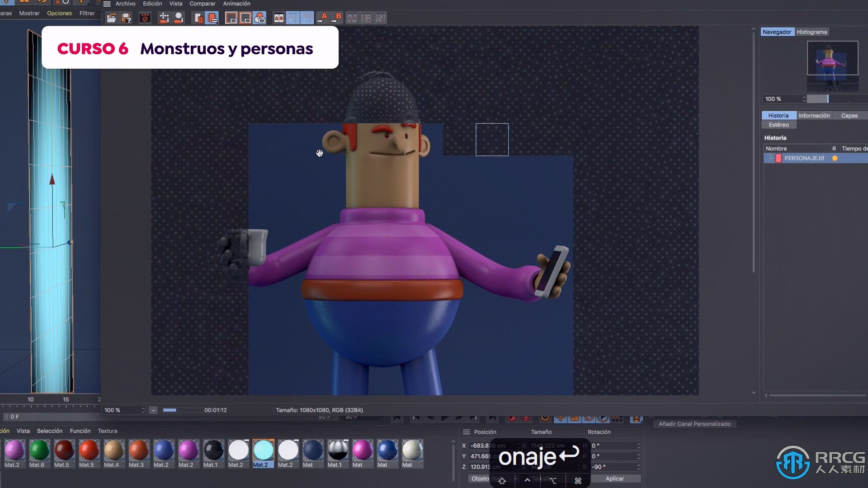Click the Aplicar button
The image size is (868, 488).
[x=615, y=479]
